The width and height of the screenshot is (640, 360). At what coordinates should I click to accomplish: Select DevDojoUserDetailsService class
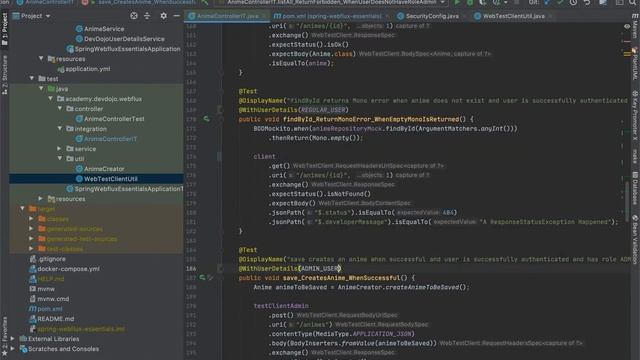click(124, 39)
